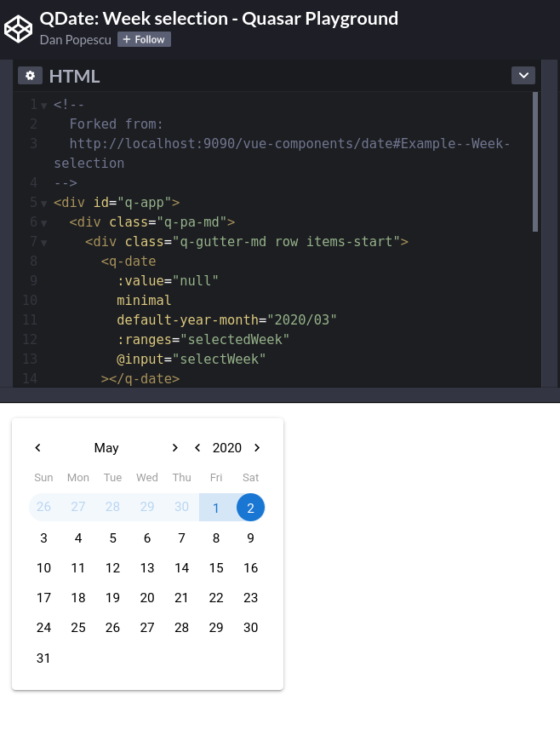The image size is (560, 730).
Task: Go to next month arrow
Action: [174, 448]
